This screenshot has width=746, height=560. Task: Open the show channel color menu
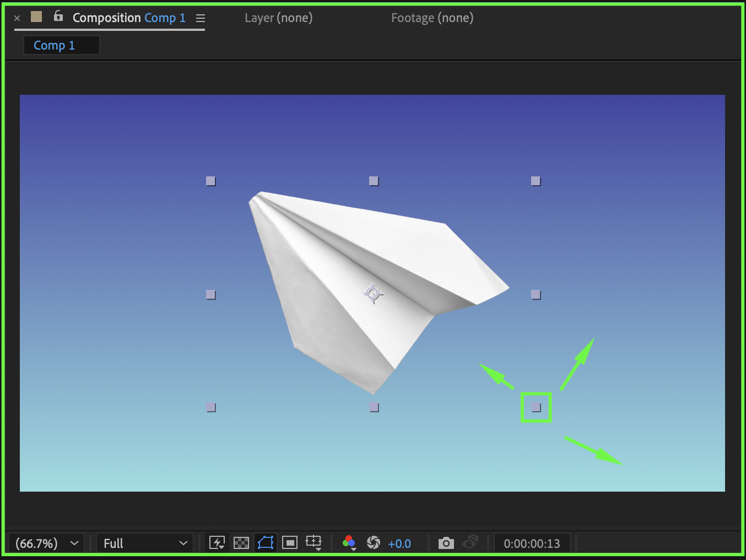click(x=349, y=543)
